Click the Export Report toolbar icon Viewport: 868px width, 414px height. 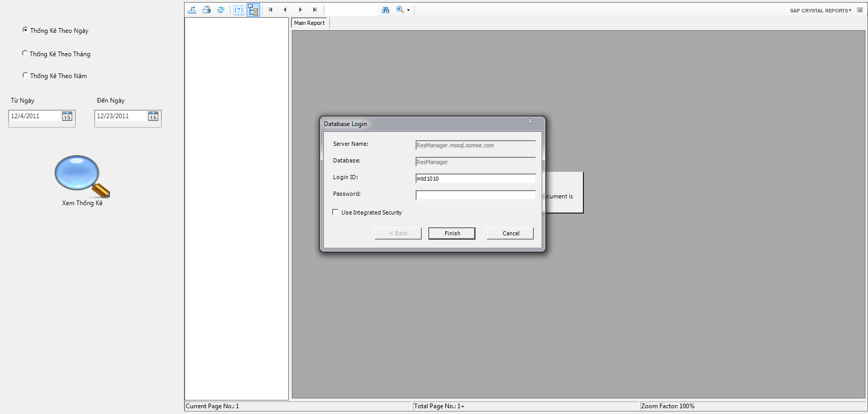point(192,10)
